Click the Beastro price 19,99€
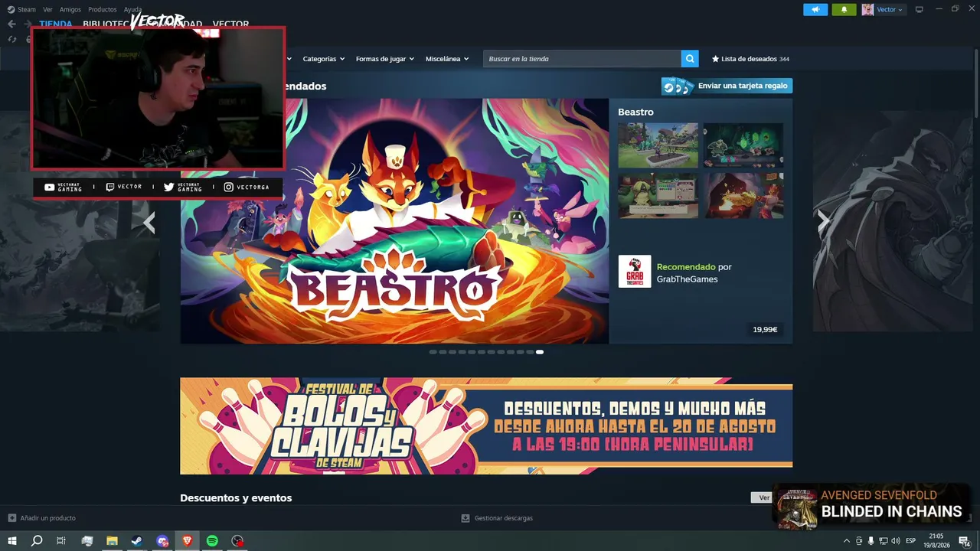Screen dimensions: 980x551 765,330
